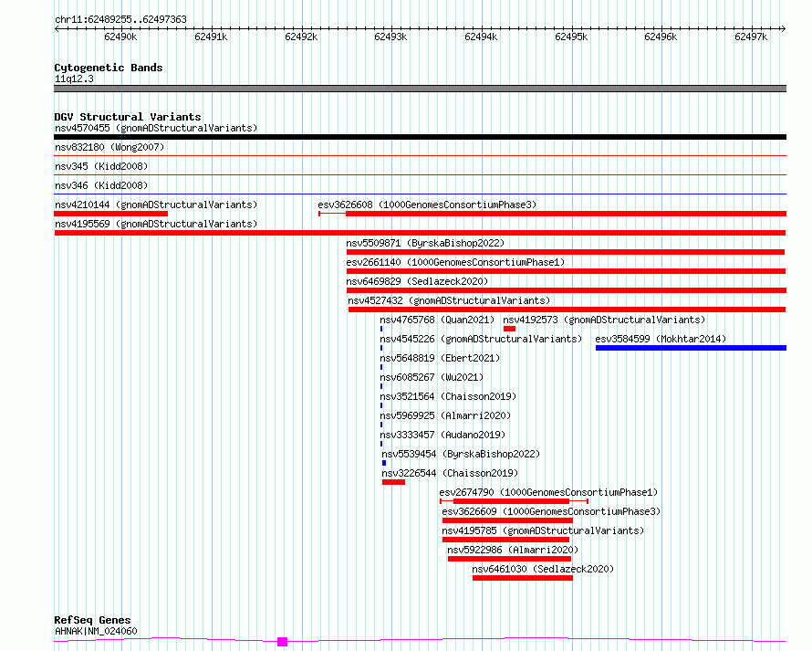Image resolution: width=812 pixels, height=651 pixels.
Task: Open variant esv3626609 1000Genomes Phase3
Action: (x=551, y=511)
